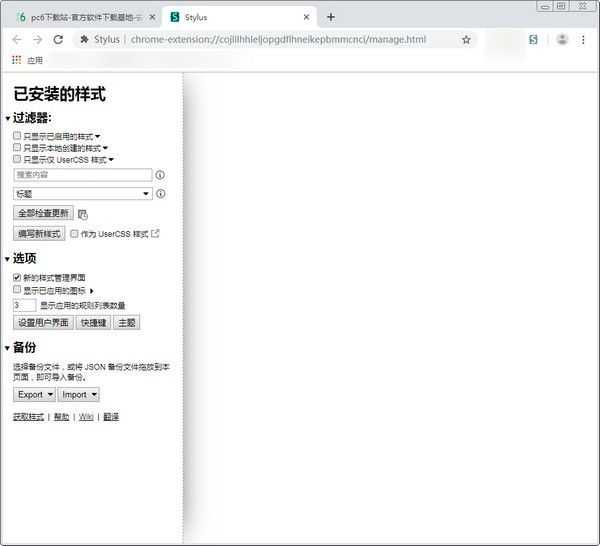Open the Wiki link
600x546 pixels.
tap(86, 417)
